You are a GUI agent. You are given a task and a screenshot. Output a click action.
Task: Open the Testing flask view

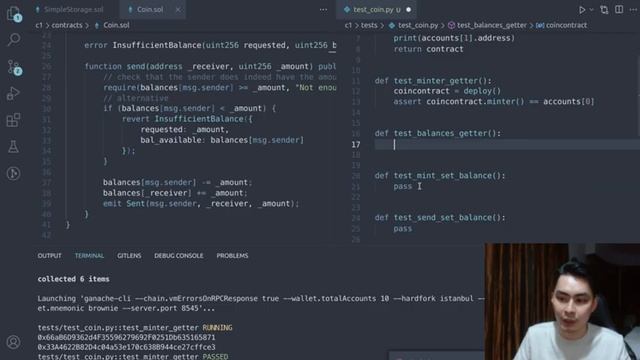13,147
